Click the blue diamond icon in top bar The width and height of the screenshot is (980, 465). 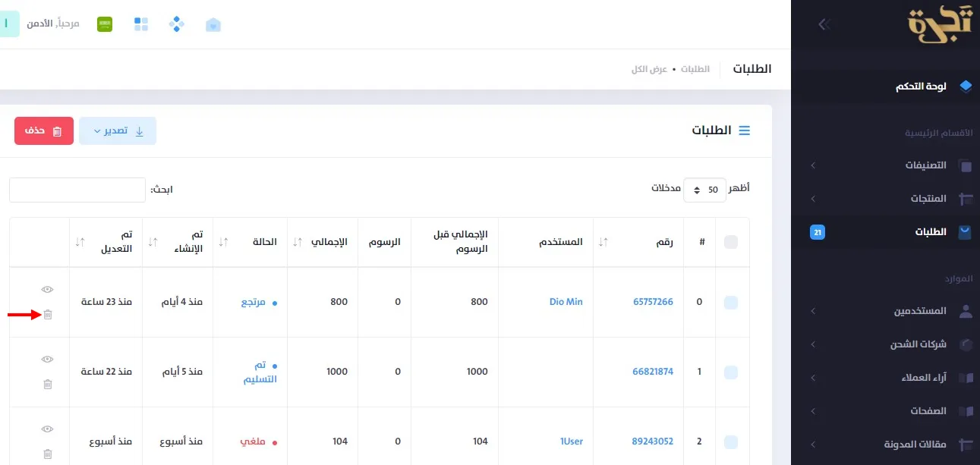tap(176, 24)
